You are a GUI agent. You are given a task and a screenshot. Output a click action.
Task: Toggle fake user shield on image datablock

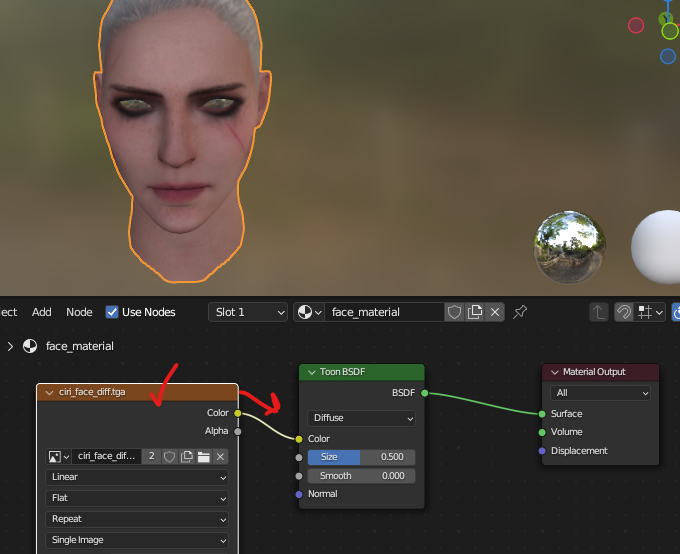click(170, 456)
